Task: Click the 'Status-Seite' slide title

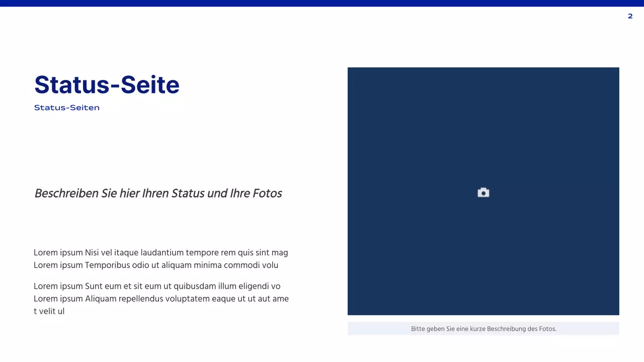Action: [x=107, y=85]
